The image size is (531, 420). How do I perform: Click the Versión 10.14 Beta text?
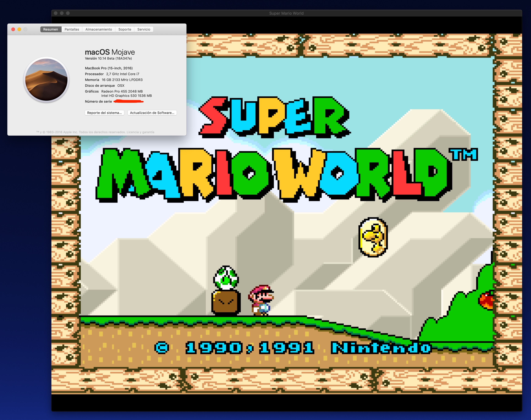(108, 58)
